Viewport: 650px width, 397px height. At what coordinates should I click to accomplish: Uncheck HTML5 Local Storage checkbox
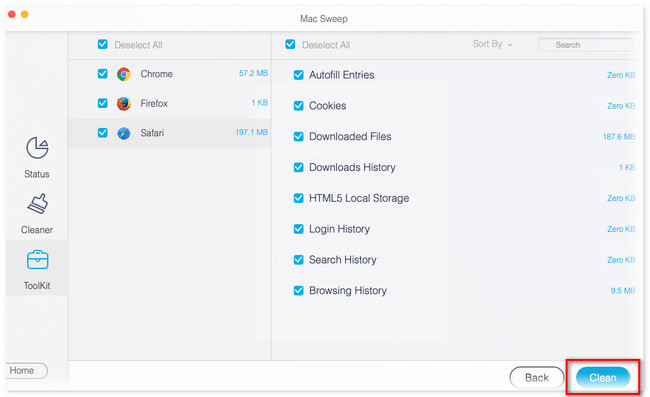tap(298, 198)
